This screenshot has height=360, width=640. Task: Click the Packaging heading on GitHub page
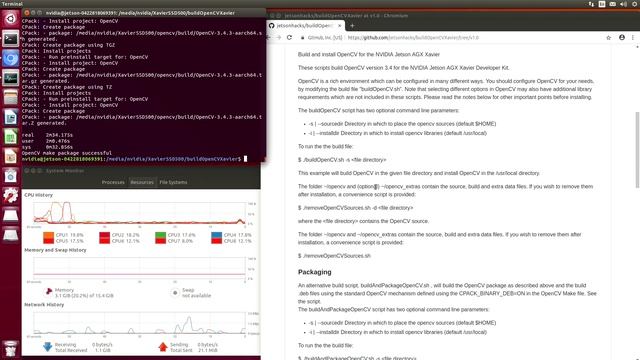click(314, 272)
